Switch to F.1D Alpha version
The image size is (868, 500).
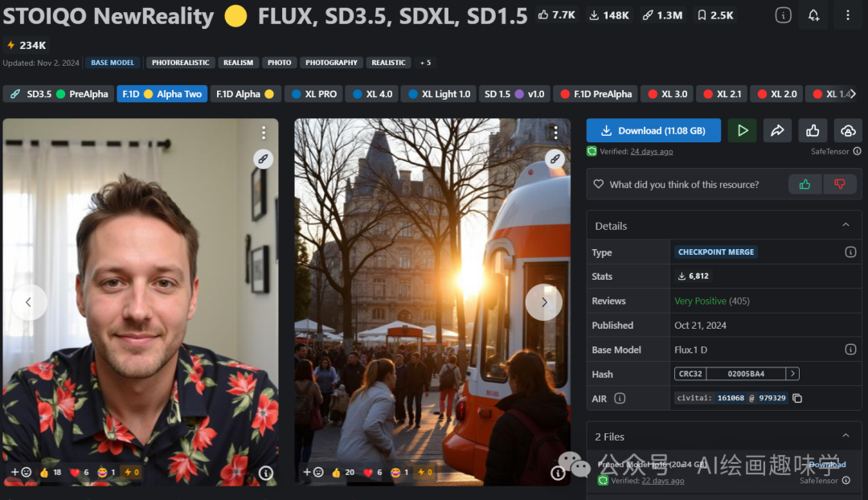coord(245,94)
